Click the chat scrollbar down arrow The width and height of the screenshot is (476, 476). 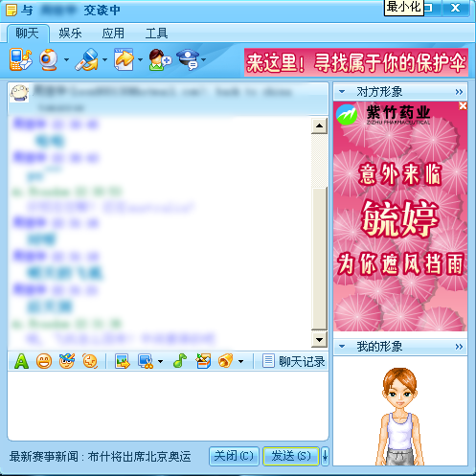coord(319,339)
